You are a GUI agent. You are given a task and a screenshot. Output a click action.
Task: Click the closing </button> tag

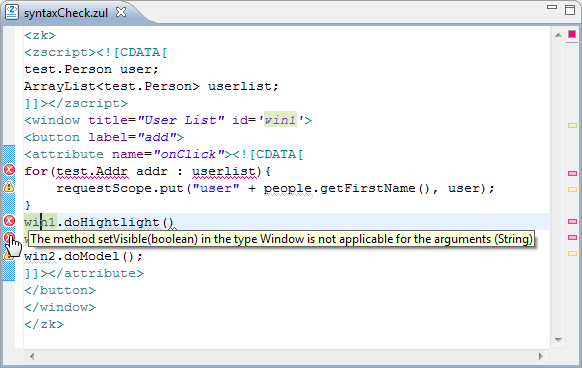[60, 290]
